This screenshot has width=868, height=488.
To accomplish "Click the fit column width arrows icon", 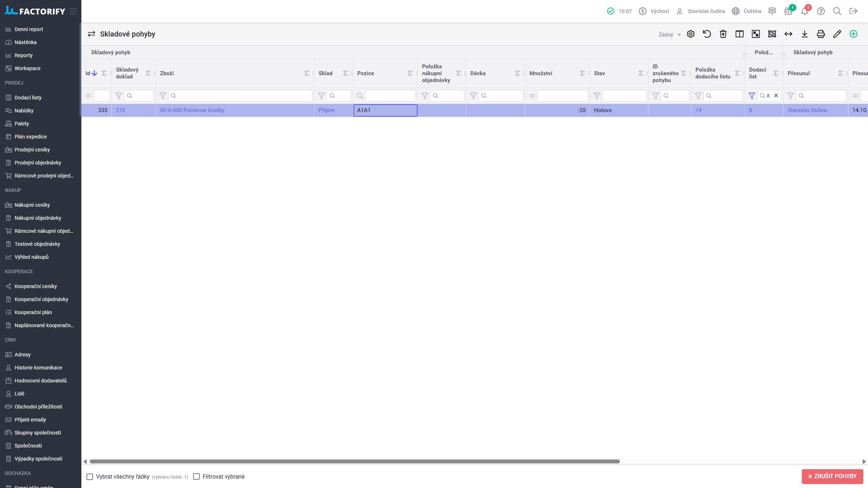I will point(788,34).
